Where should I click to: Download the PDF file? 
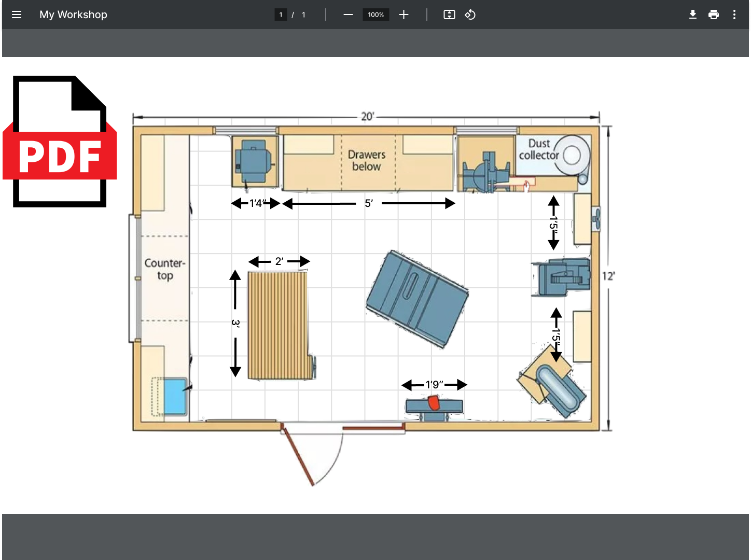[693, 15]
